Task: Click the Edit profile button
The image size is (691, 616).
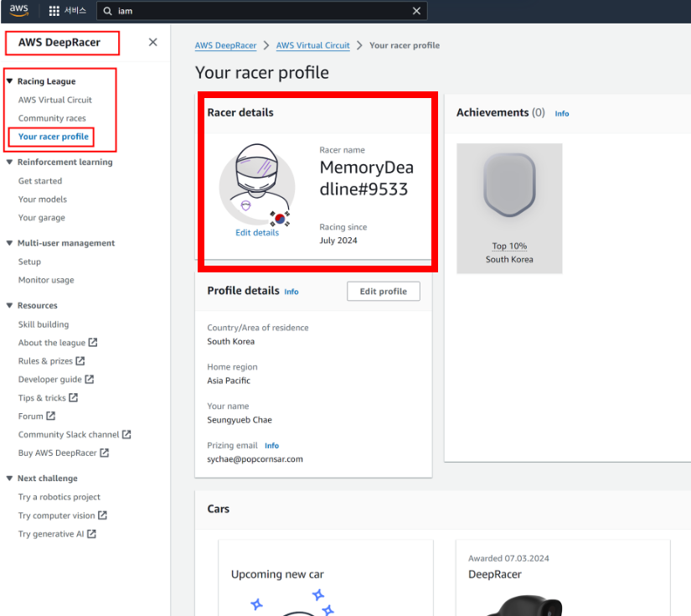Action: [384, 292]
